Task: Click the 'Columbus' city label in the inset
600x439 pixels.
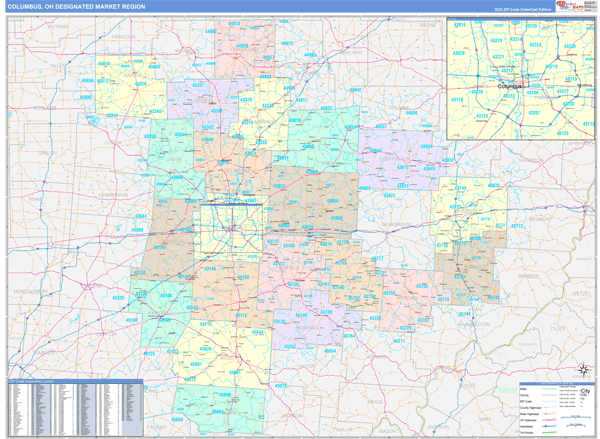Action: [509, 86]
